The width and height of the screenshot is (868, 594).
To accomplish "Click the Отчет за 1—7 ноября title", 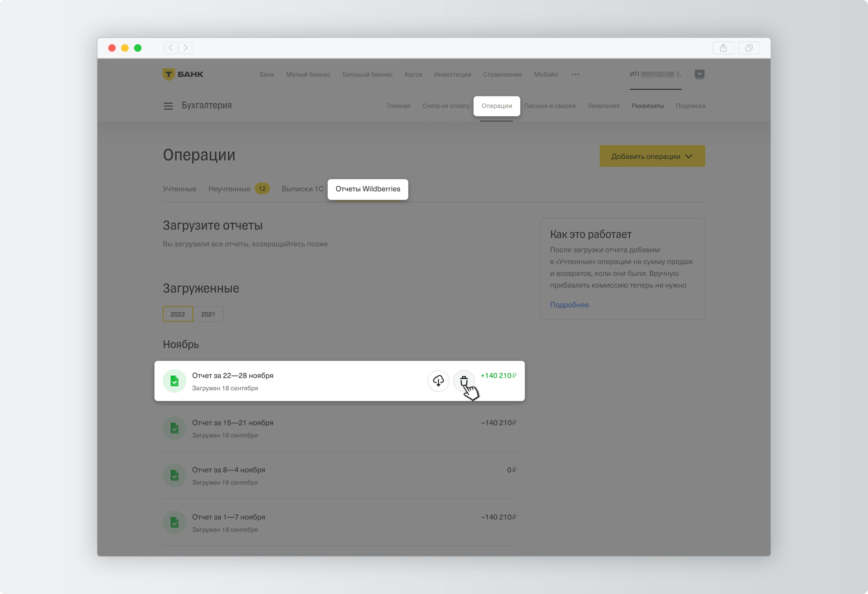I will pos(229,517).
